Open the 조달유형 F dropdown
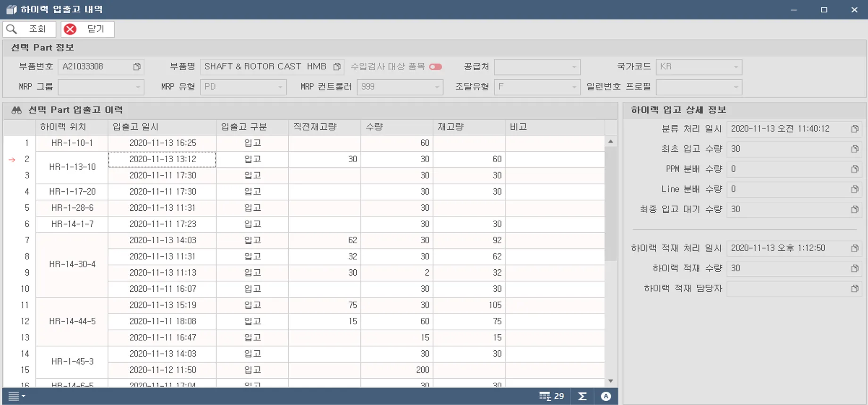 pos(574,87)
